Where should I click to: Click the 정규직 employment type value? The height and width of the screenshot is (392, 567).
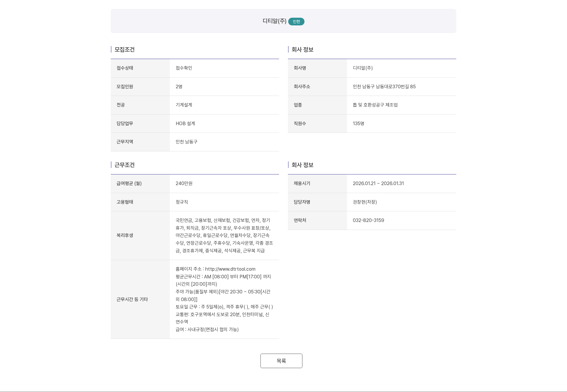[182, 202]
